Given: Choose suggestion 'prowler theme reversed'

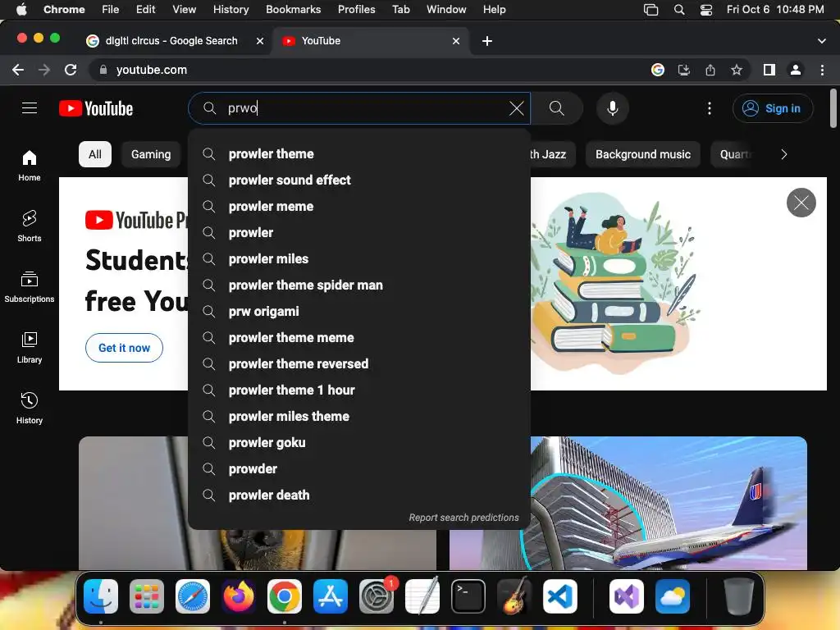Looking at the screenshot, I should [x=359, y=363].
